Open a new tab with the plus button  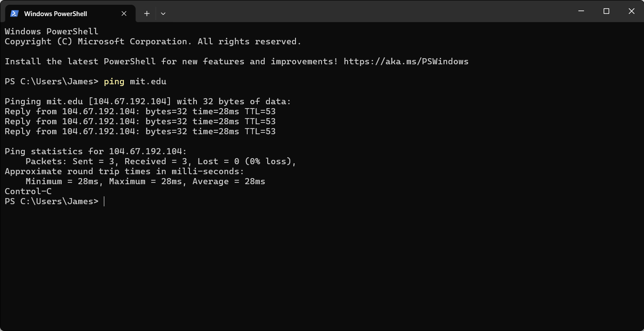click(x=147, y=13)
